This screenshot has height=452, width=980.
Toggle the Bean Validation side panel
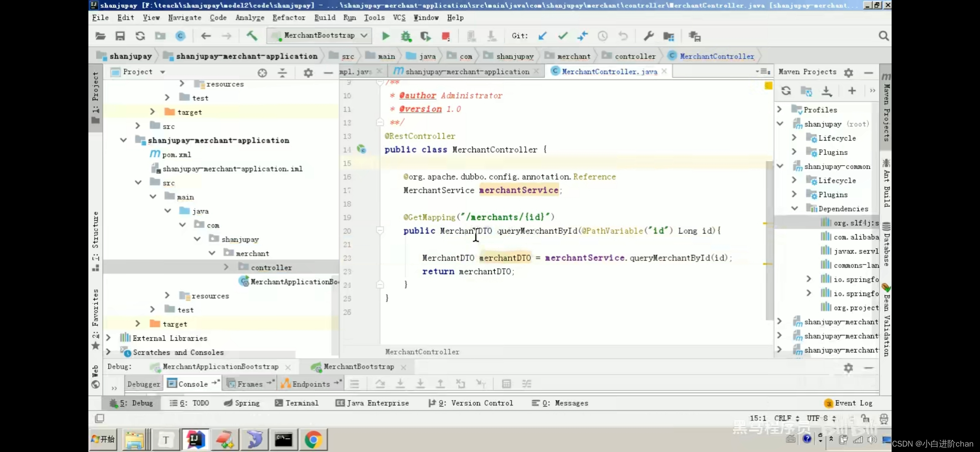coord(887,306)
